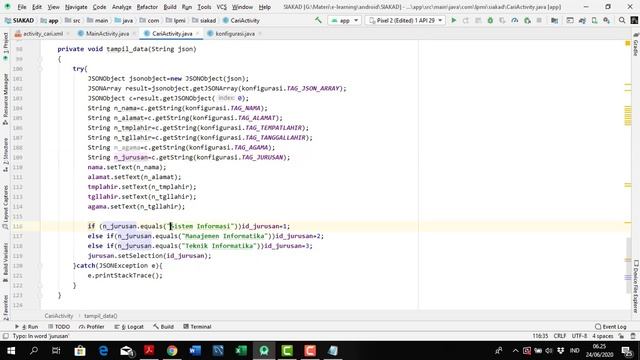Image resolution: width=640 pixels, height=360 pixels.
Task: Open the Event Log
Action: point(611,327)
